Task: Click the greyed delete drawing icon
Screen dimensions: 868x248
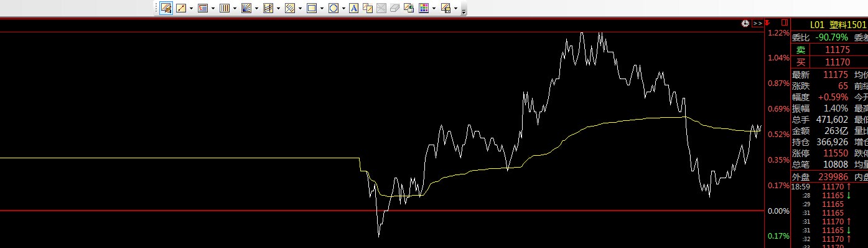Action: [x=381, y=8]
